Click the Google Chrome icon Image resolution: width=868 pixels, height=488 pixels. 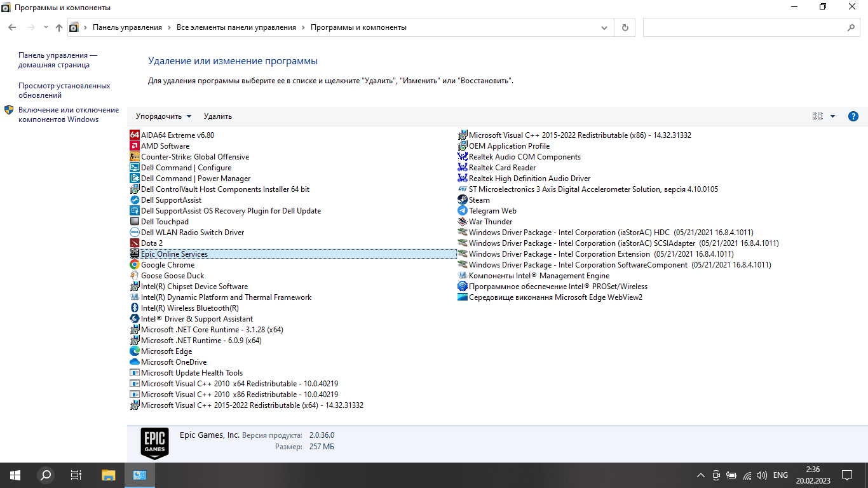(134, 265)
